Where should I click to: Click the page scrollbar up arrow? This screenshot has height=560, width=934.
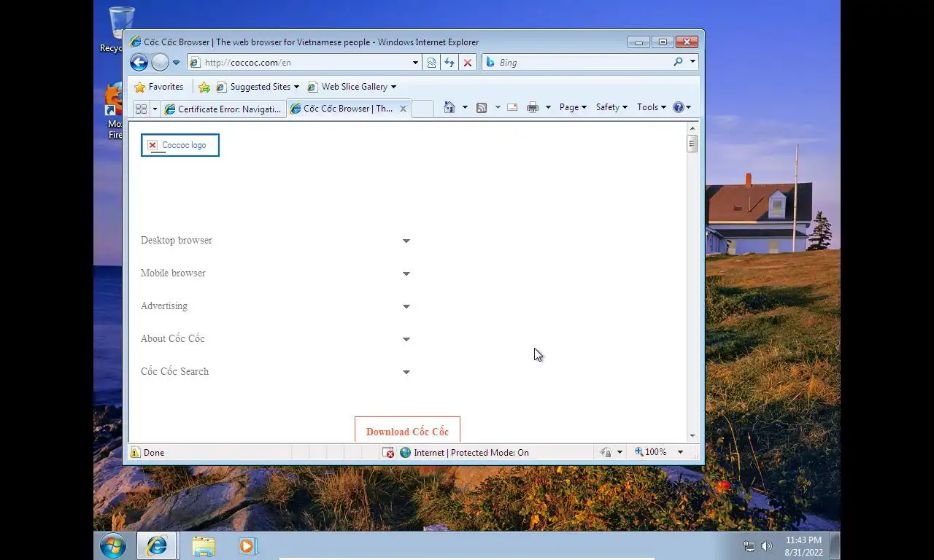point(692,128)
